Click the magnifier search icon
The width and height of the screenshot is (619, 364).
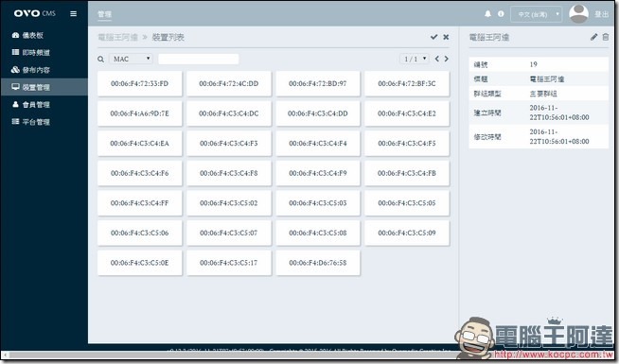[x=100, y=60]
